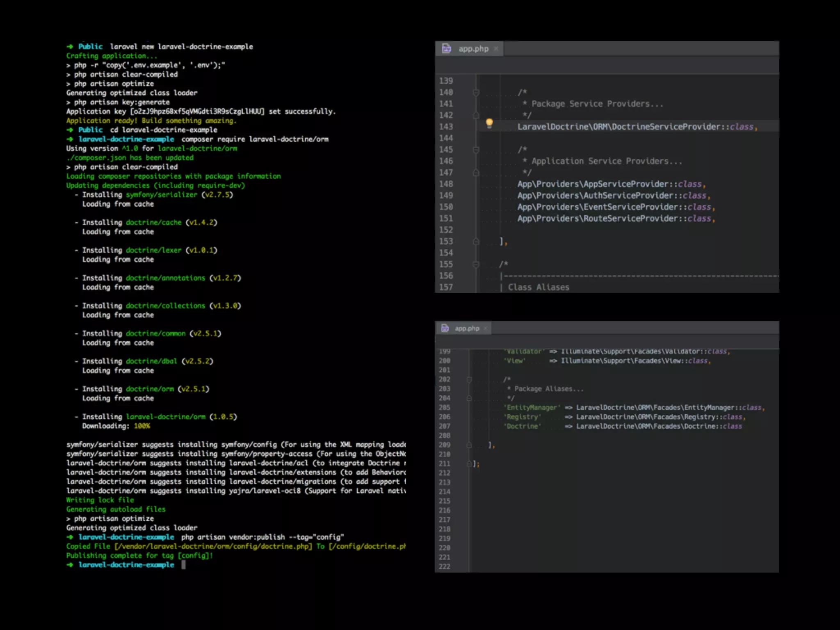Click fold end marker at line 211
840x630 pixels.
pos(469,464)
